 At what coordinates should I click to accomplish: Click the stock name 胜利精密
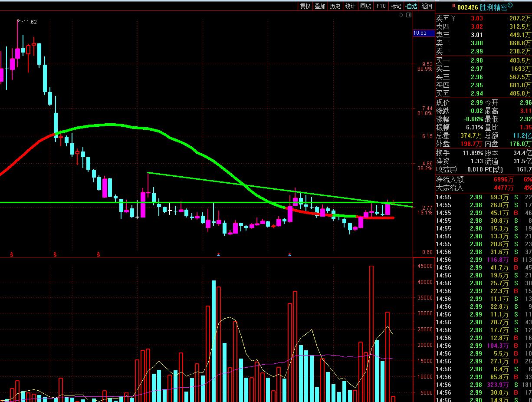494,7
